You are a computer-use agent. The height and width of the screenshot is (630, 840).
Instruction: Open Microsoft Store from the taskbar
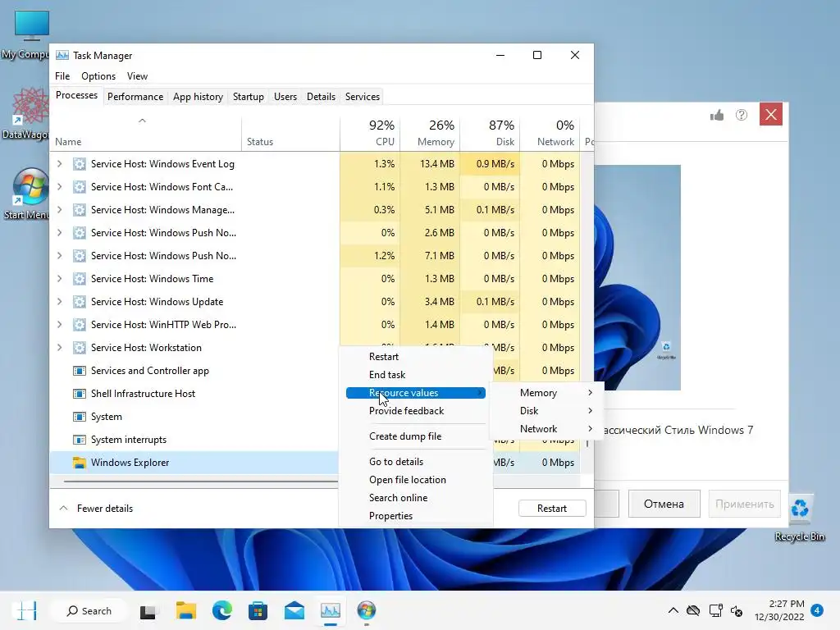pos(258,610)
